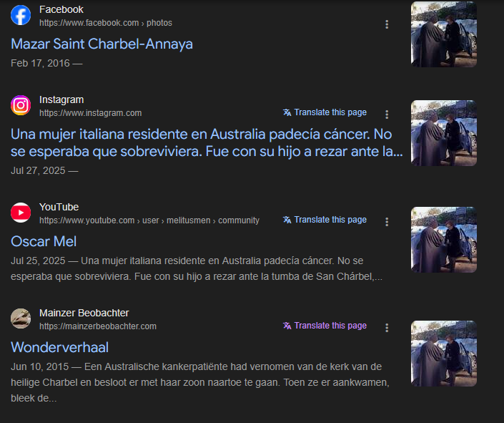Open the Oscar Mel YouTube result
This screenshot has height=423, width=504.
click(x=44, y=241)
